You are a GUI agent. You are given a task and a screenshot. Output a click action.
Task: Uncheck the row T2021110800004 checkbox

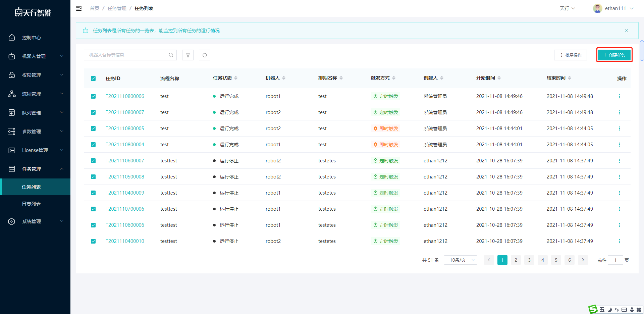pos(93,145)
